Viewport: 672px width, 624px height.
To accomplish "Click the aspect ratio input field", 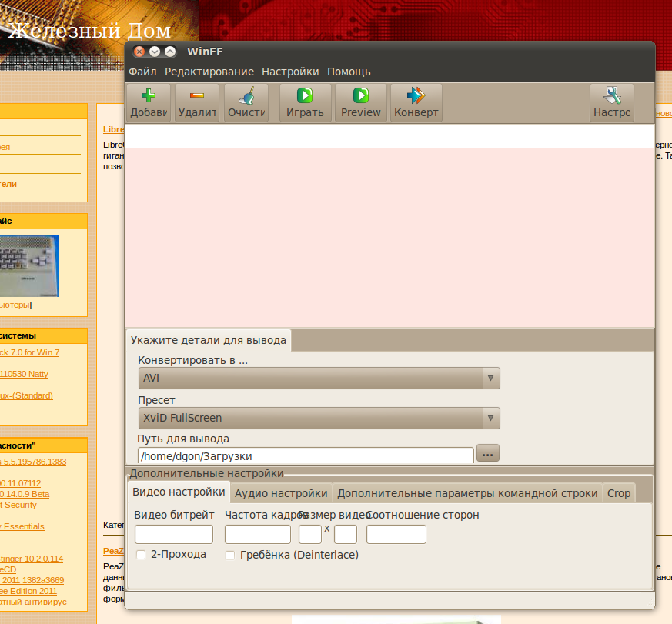I will point(396,534).
